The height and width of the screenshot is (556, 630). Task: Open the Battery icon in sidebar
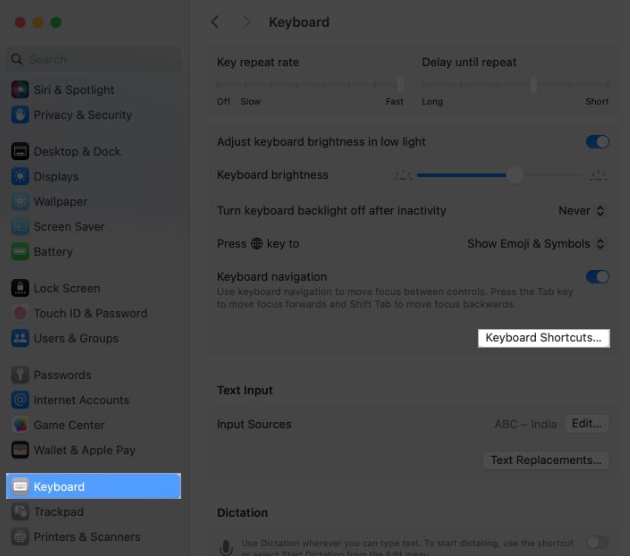tap(19, 252)
